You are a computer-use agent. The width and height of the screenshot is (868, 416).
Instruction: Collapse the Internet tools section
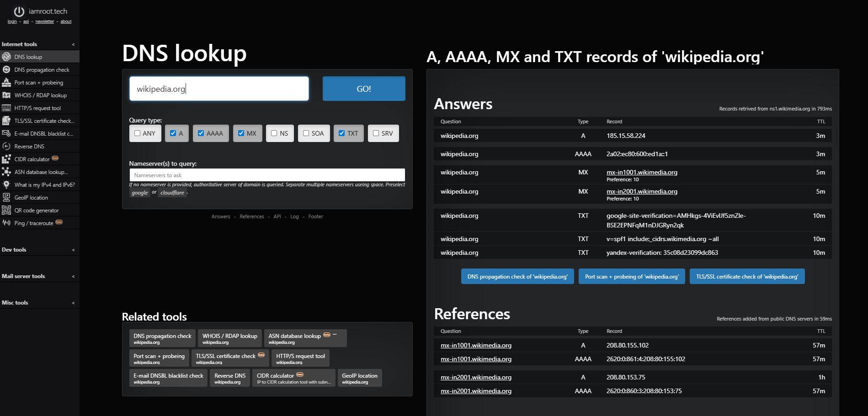point(73,44)
